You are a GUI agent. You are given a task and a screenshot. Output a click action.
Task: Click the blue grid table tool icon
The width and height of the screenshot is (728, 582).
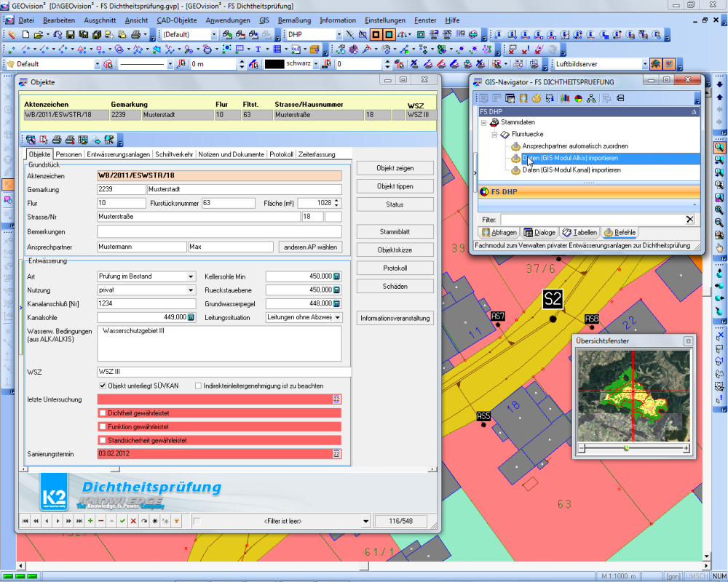tap(277, 49)
